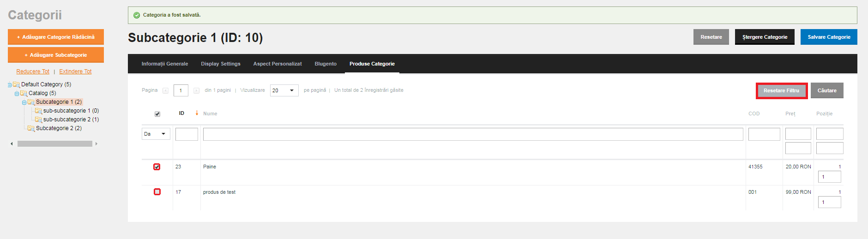Sort by the ID column header

pos(182,114)
